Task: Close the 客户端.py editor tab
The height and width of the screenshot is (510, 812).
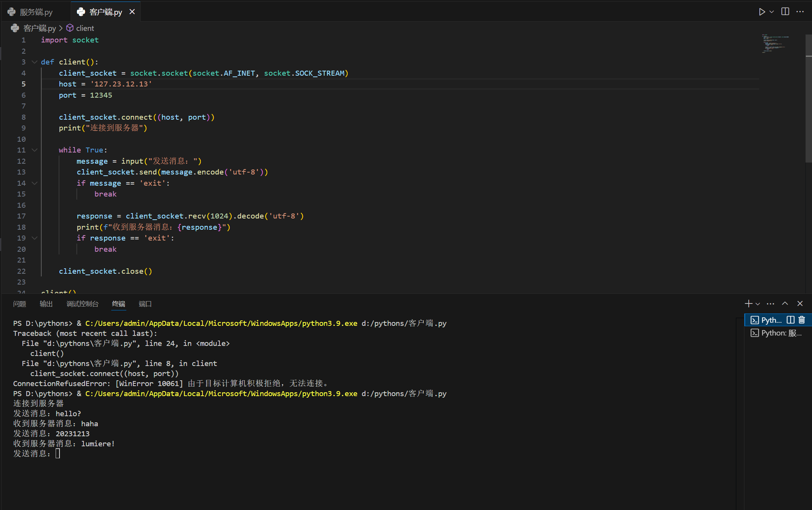Action: click(x=132, y=12)
